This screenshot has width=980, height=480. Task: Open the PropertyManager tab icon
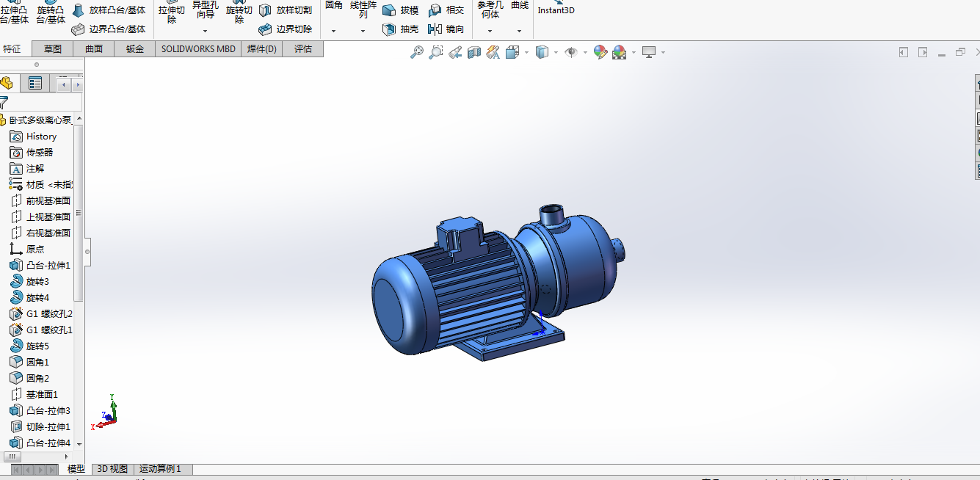pos(35,83)
